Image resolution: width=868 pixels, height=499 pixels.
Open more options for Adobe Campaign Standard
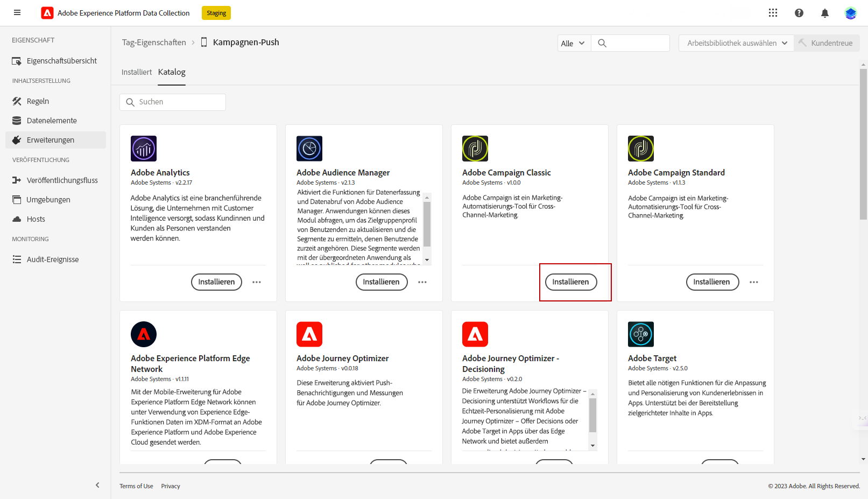754,282
